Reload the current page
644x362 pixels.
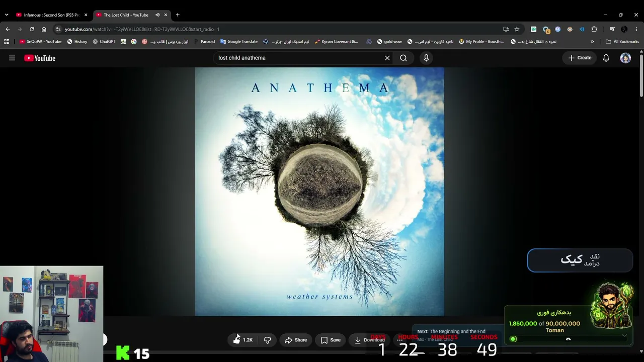[32, 29]
